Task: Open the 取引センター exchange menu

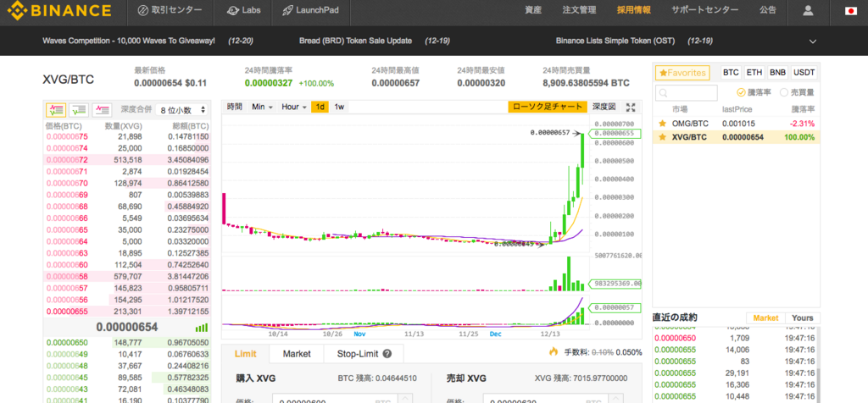Action: [170, 10]
